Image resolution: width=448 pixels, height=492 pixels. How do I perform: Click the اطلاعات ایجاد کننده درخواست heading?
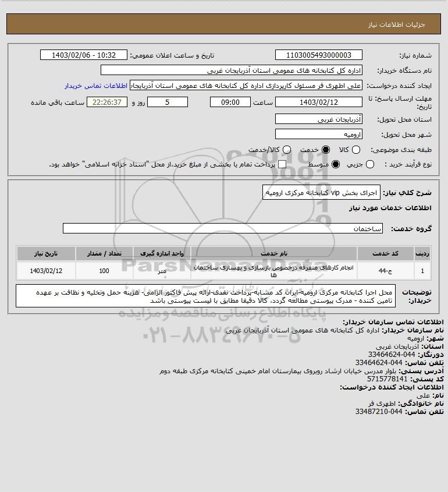click(x=392, y=387)
